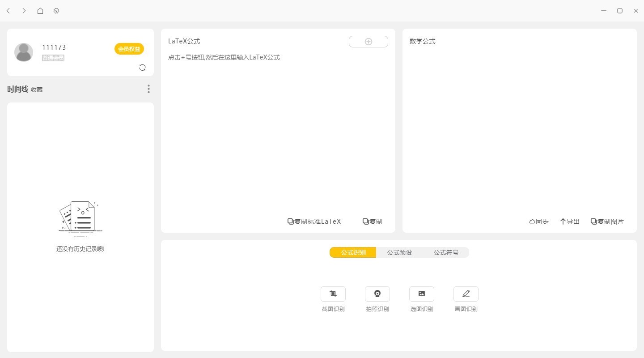Switch to 公式符号 tab
644x358 pixels.
coord(446,252)
